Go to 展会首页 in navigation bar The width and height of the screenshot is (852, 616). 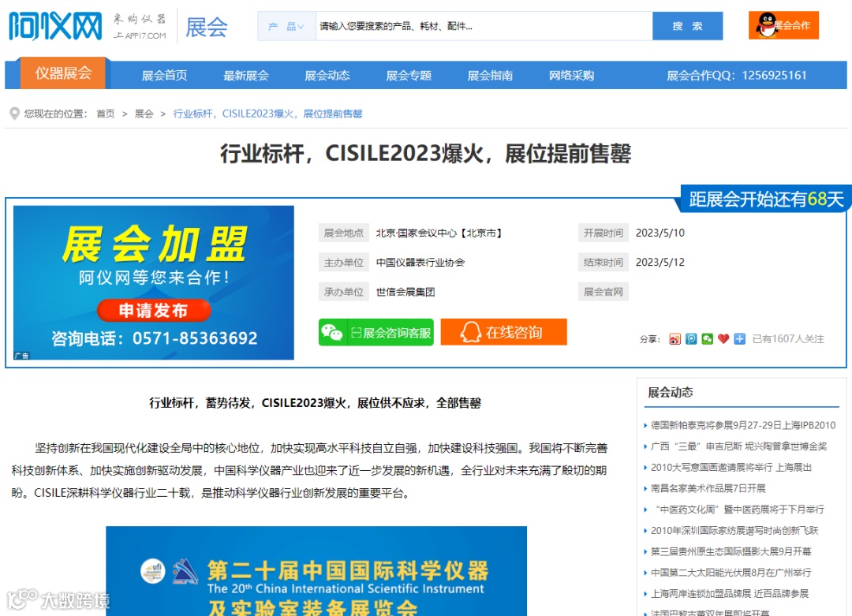[164, 76]
